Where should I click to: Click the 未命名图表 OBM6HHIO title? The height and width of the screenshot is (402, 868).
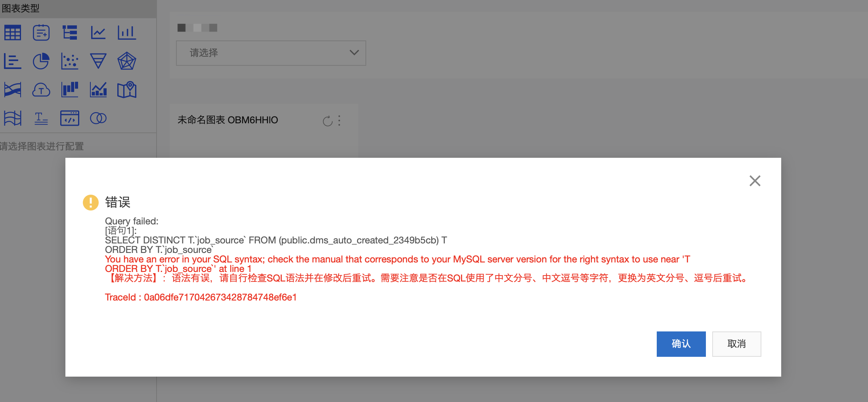tap(228, 120)
